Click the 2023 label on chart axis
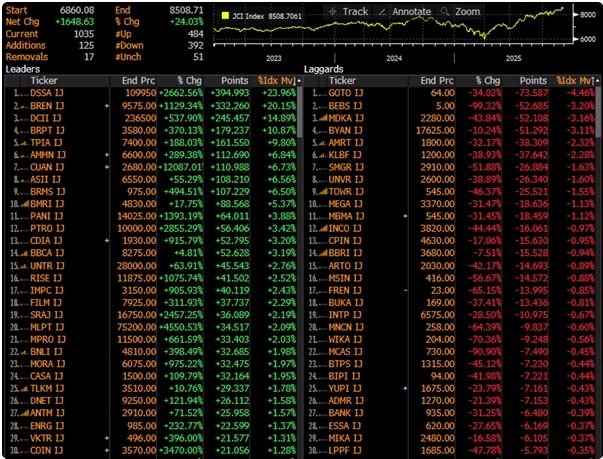Screen dimensions: 603x459 click(x=273, y=58)
